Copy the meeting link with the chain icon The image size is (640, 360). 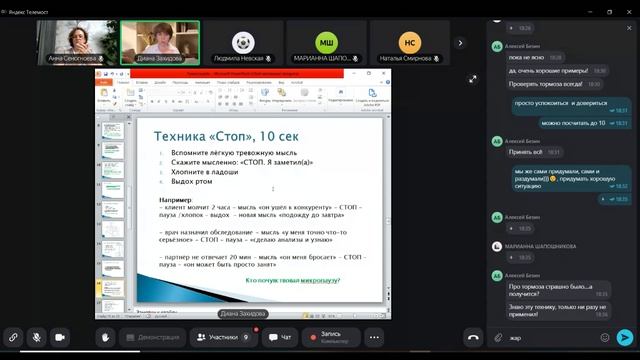pos(13,338)
